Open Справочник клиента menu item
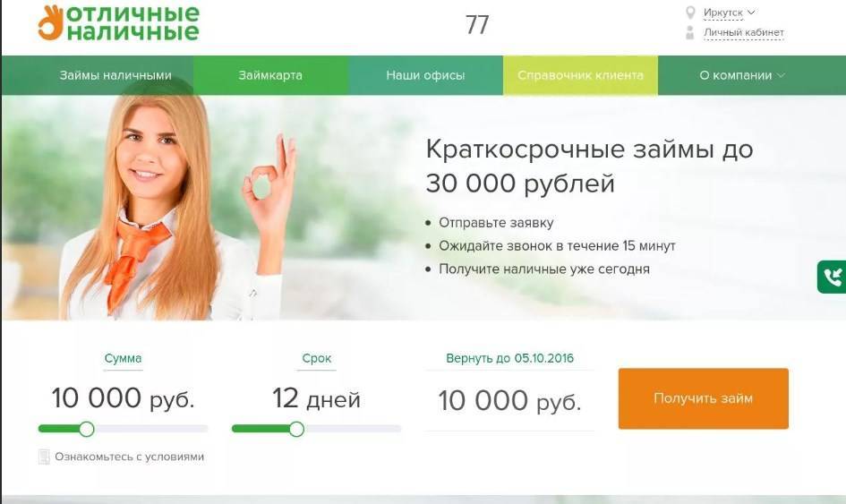 tap(580, 75)
